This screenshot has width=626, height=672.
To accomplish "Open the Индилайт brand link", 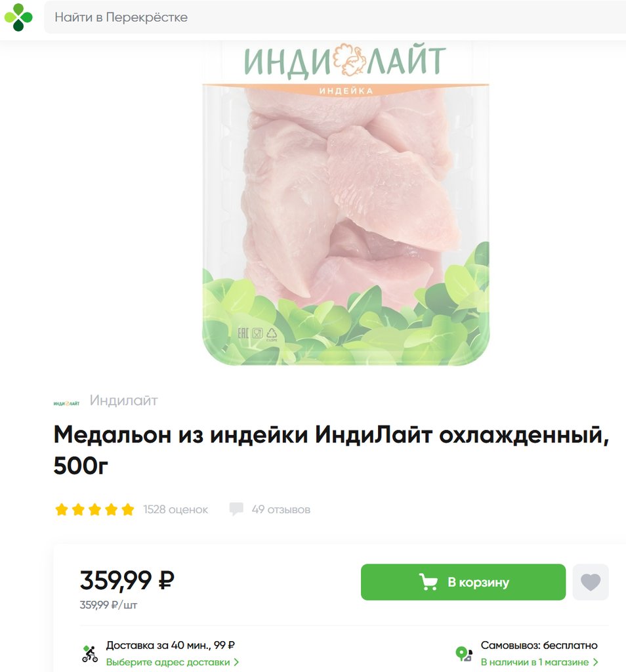I will pyautogui.click(x=124, y=400).
